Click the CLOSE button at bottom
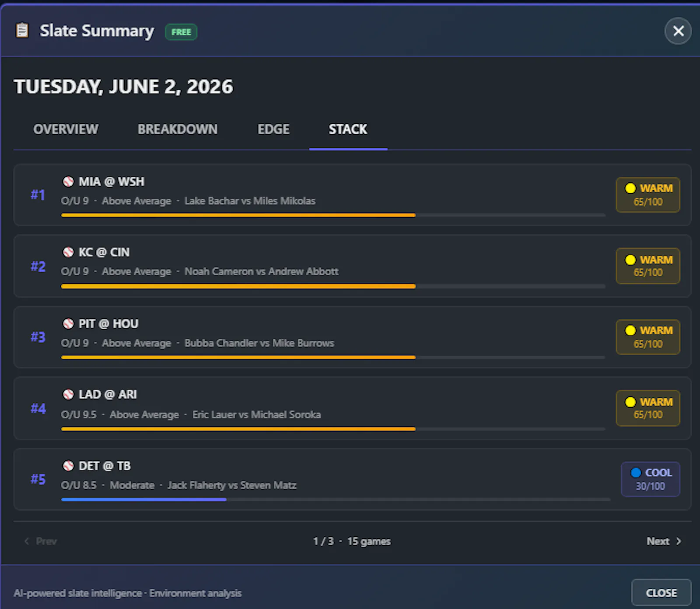Viewport: 700px width, 609px height. click(661, 593)
